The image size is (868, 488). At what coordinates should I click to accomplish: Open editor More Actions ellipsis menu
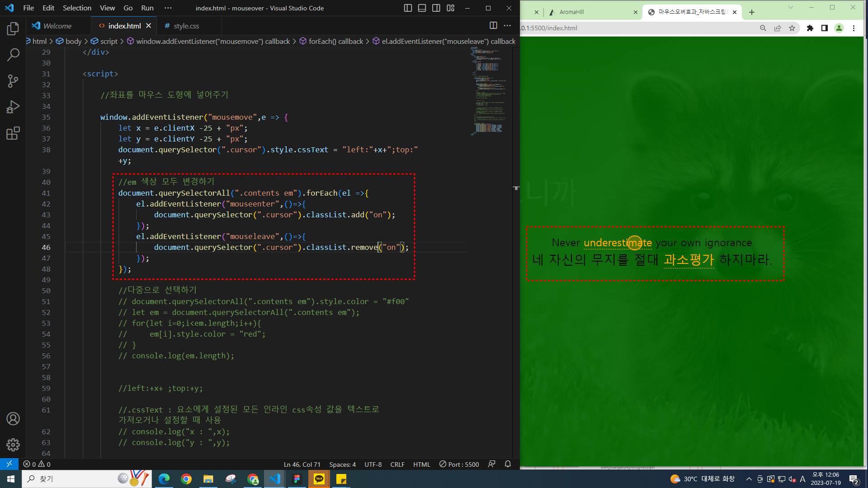coord(507,26)
